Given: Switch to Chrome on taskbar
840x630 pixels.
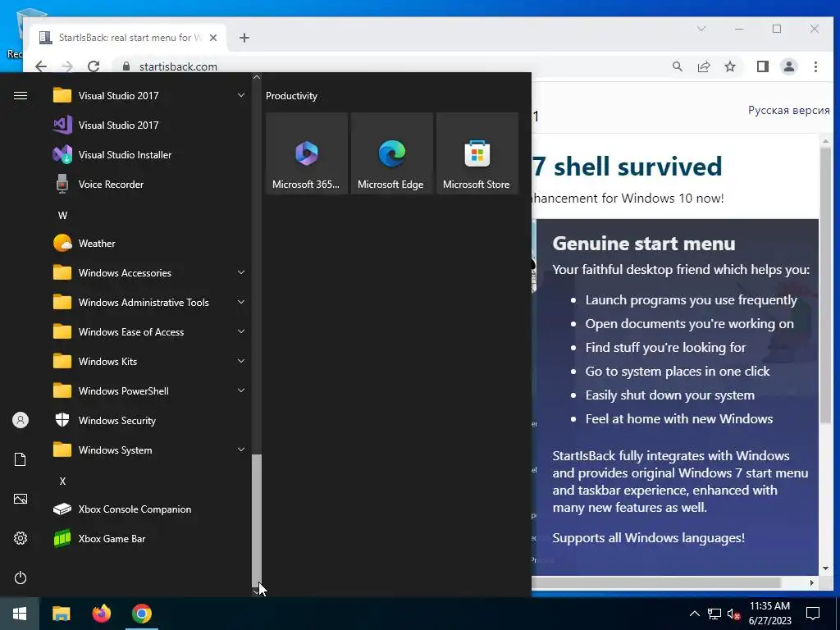Looking at the screenshot, I should tap(142, 614).
